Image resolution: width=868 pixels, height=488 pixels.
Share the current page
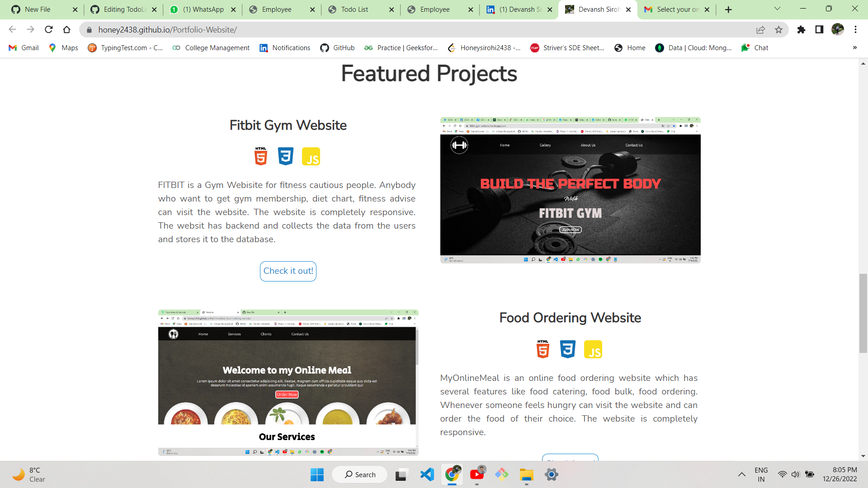761,30
